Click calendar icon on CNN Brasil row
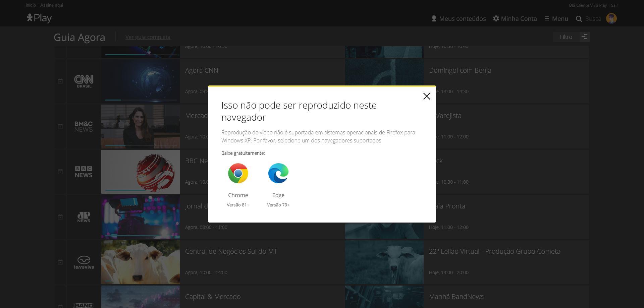This screenshot has width=644, height=308. 60,81
